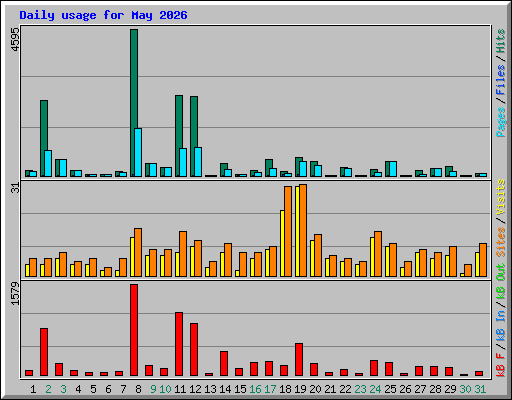Click day label 1 on x-axis
Screen dimensions: 512x400
[33, 389]
